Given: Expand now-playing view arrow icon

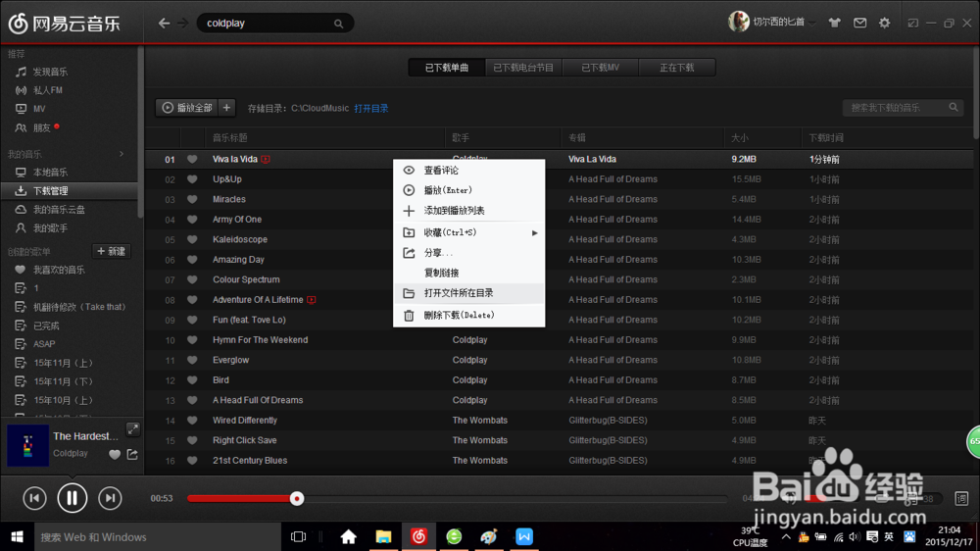Looking at the screenshot, I should (x=133, y=429).
